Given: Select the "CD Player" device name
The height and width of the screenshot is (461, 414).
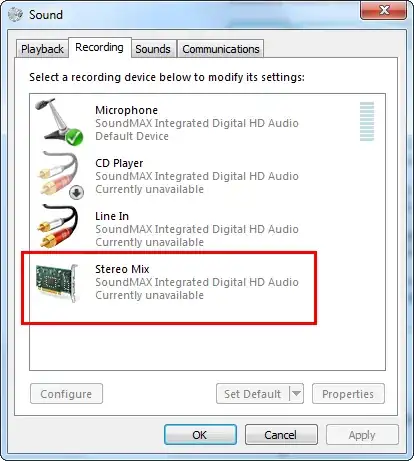Looking at the screenshot, I should [119, 163].
